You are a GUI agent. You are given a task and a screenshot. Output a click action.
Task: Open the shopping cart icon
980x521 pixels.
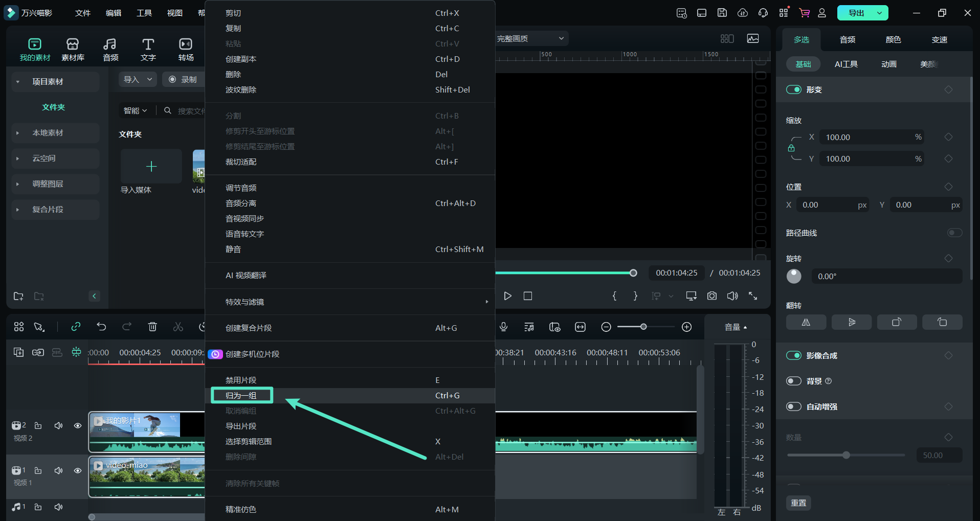pos(804,13)
